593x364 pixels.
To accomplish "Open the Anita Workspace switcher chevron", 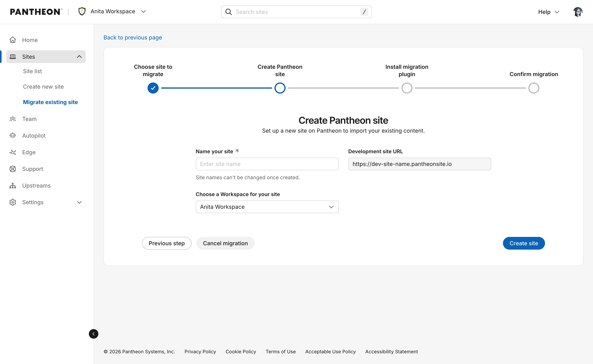I will point(144,11).
